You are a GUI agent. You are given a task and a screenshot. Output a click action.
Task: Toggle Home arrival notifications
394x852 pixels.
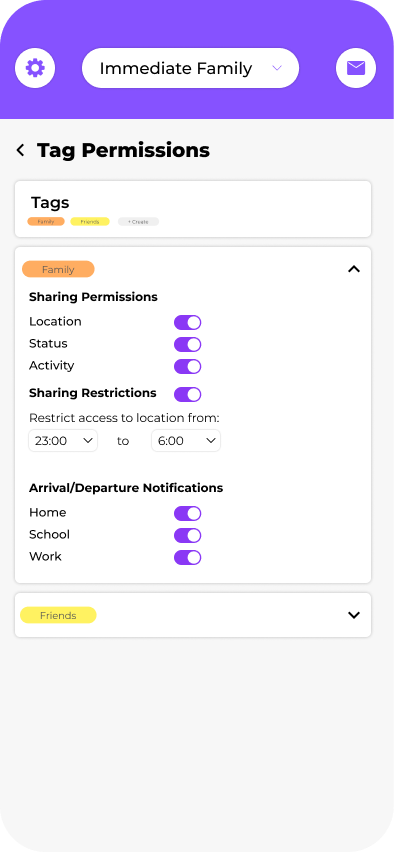187,513
